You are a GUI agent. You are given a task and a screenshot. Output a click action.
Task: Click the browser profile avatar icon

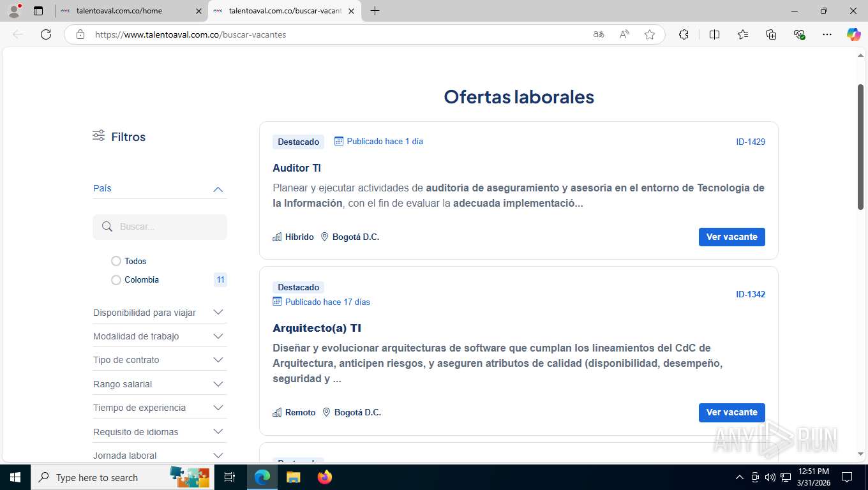14,11
